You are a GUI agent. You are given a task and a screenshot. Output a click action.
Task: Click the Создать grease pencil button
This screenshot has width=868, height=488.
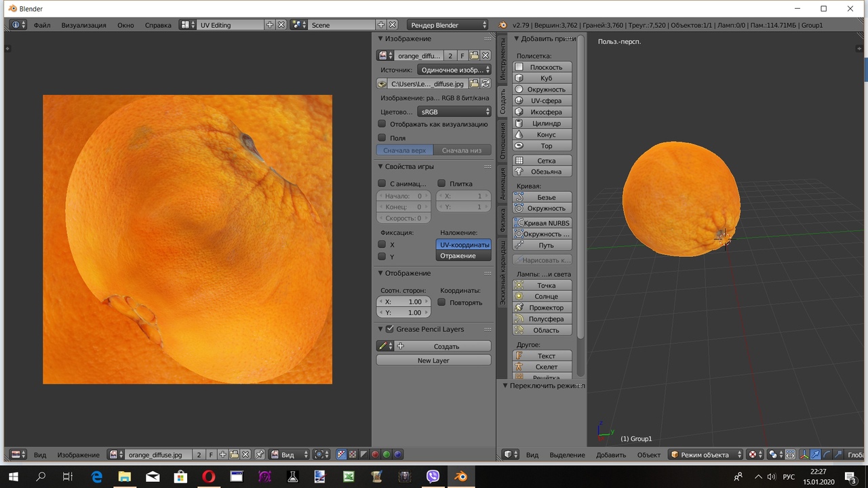443,346
